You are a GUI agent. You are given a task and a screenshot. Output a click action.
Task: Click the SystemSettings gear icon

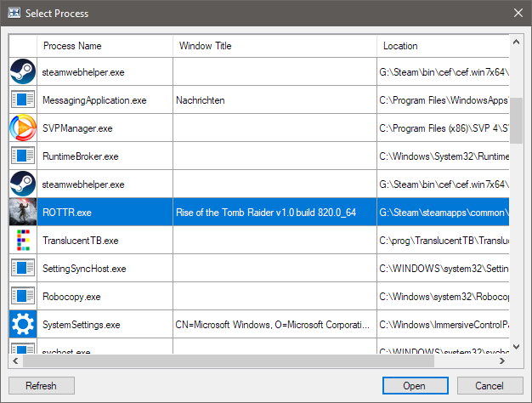[x=23, y=324]
